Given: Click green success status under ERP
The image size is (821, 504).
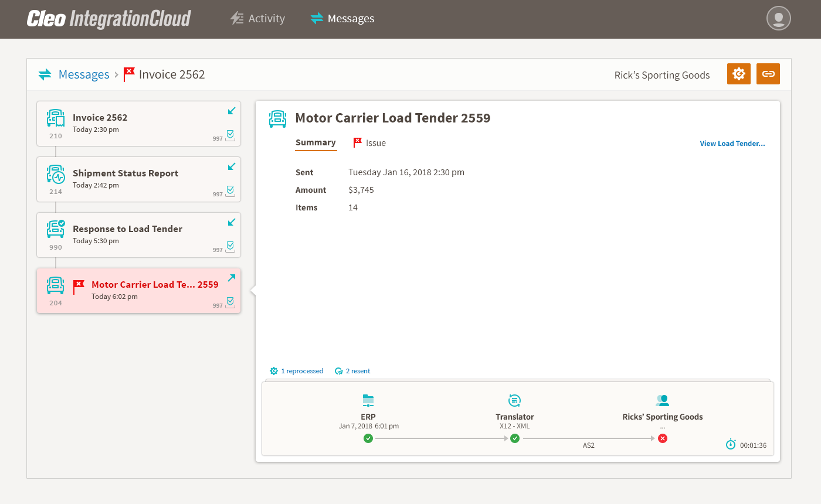Looking at the screenshot, I should click(x=368, y=438).
